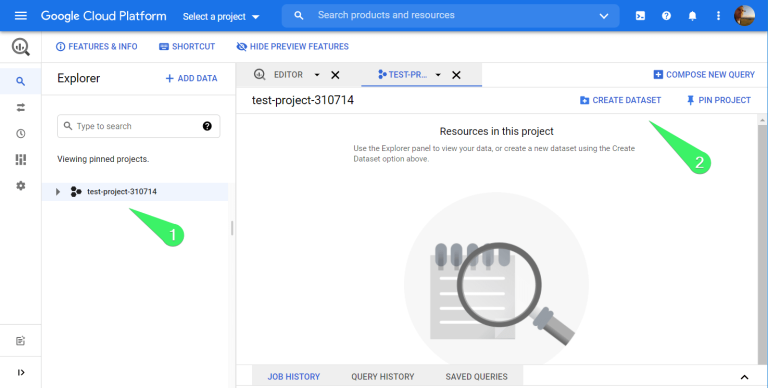Expand the test-project-310714 tree node

58,192
